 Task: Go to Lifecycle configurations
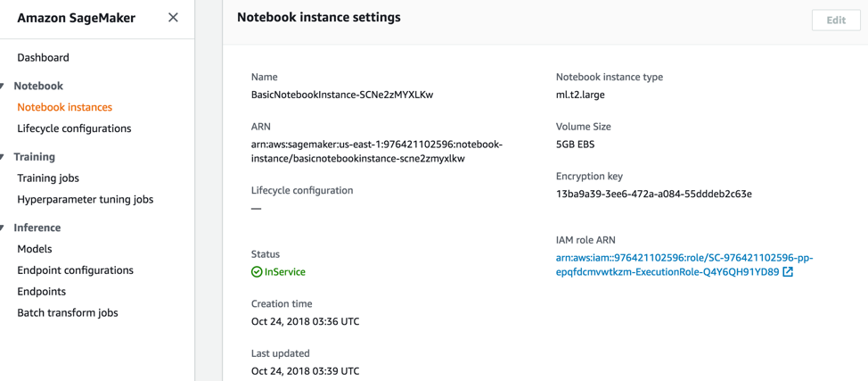(x=74, y=128)
